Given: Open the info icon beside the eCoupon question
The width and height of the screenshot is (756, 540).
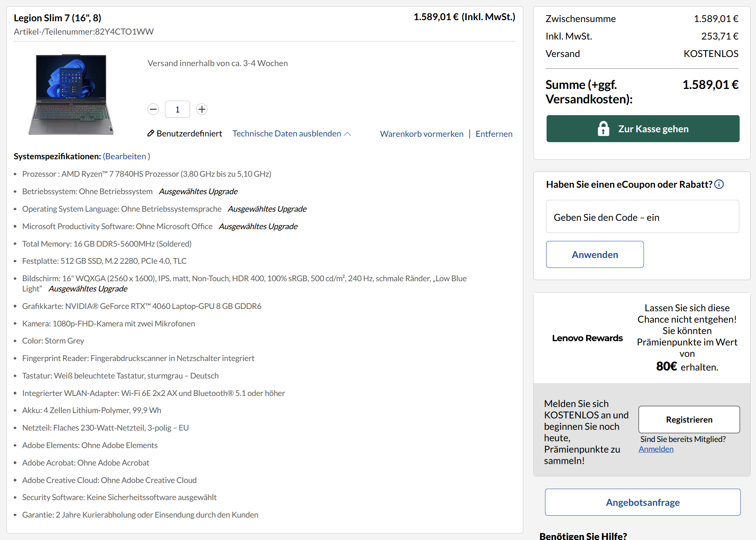Looking at the screenshot, I should click(x=719, y=184).
